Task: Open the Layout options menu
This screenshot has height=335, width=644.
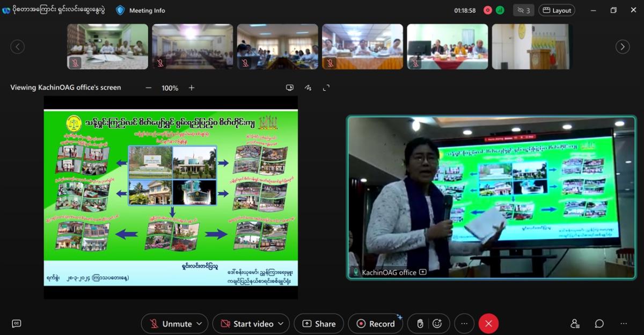Action: click(557, 10)
